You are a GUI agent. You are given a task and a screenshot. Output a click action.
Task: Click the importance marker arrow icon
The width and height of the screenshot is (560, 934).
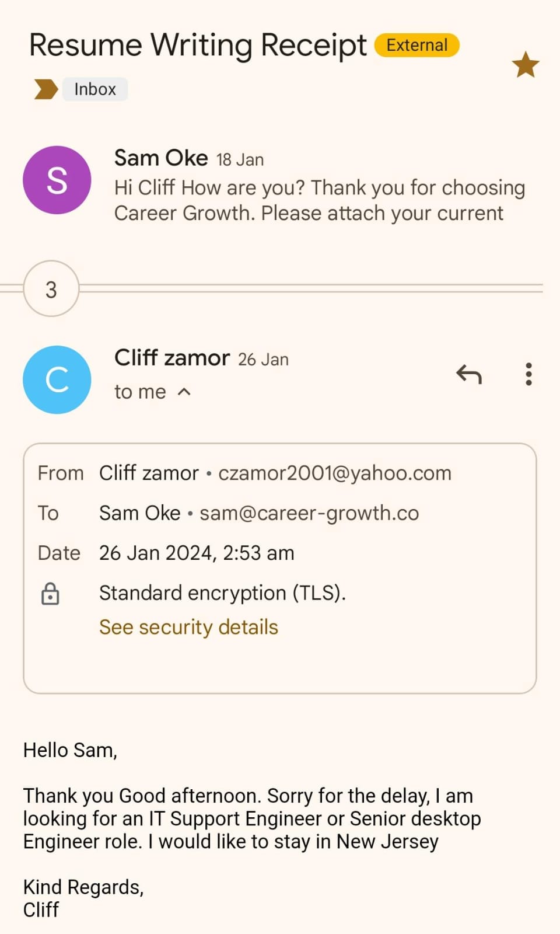(45, 89)
